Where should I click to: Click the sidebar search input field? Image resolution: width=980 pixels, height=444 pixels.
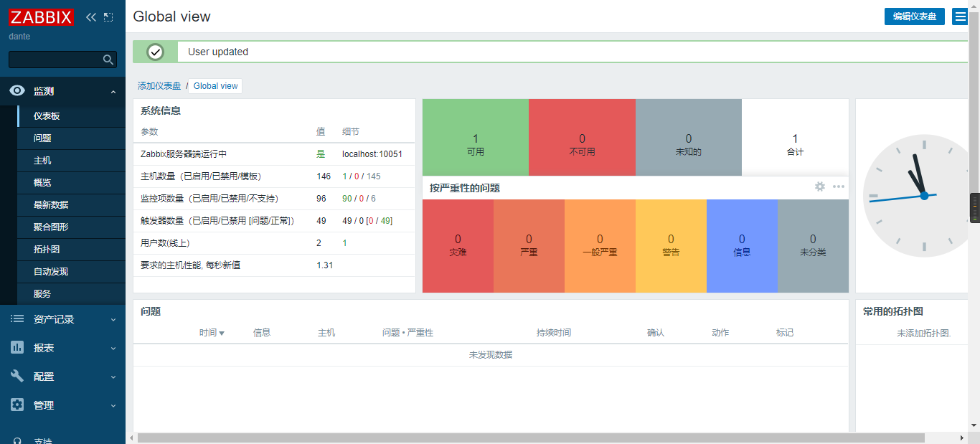click(55, 60)
